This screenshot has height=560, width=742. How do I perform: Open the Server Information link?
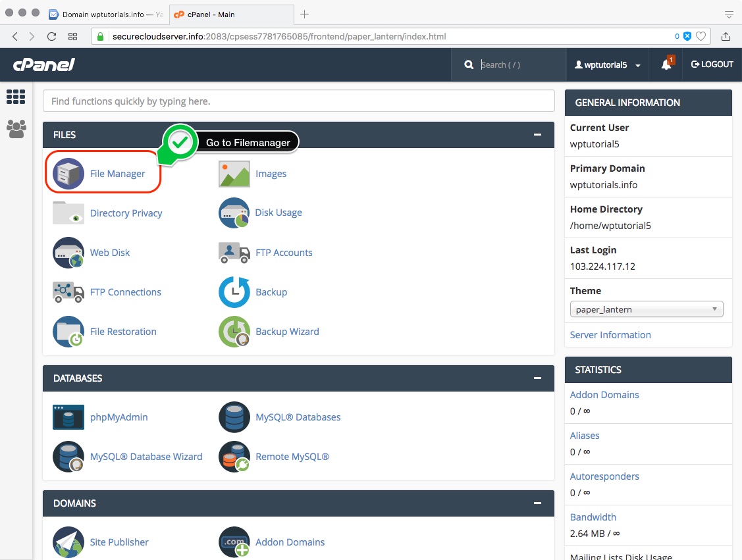tap(610, 335)
